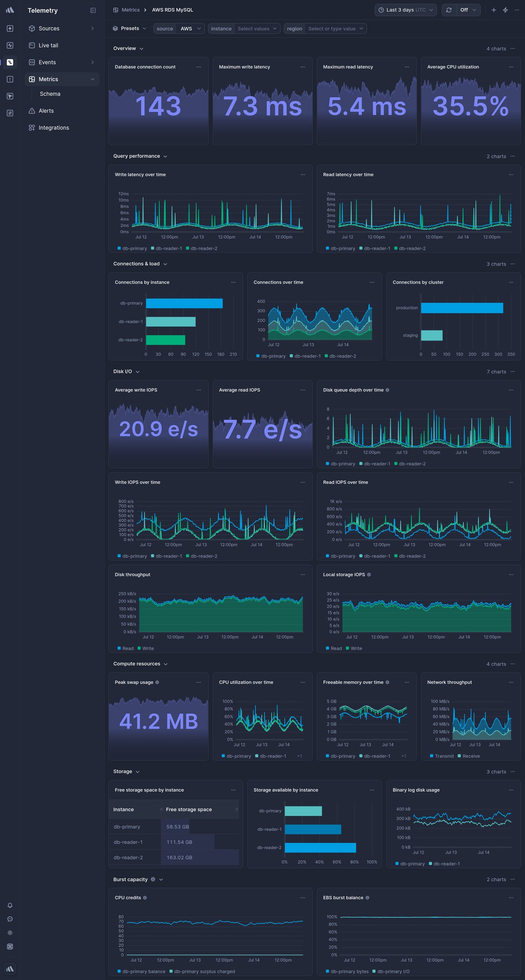525x980 pixels.
Task: Click the lightning bolt icon in toolbar
Action: point(505,10)
